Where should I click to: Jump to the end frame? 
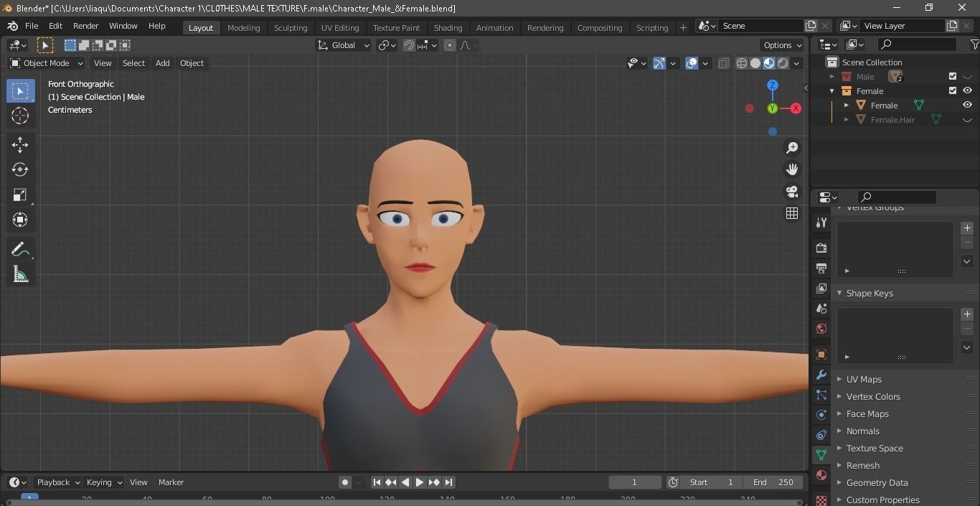pos(448,482)
